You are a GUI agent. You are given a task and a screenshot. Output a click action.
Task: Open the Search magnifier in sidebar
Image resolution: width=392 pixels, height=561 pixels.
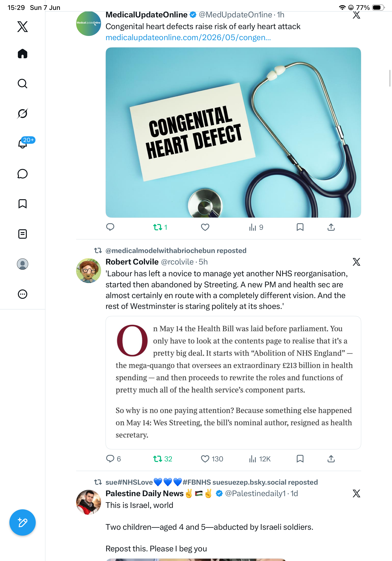click(x=23, y=84)
